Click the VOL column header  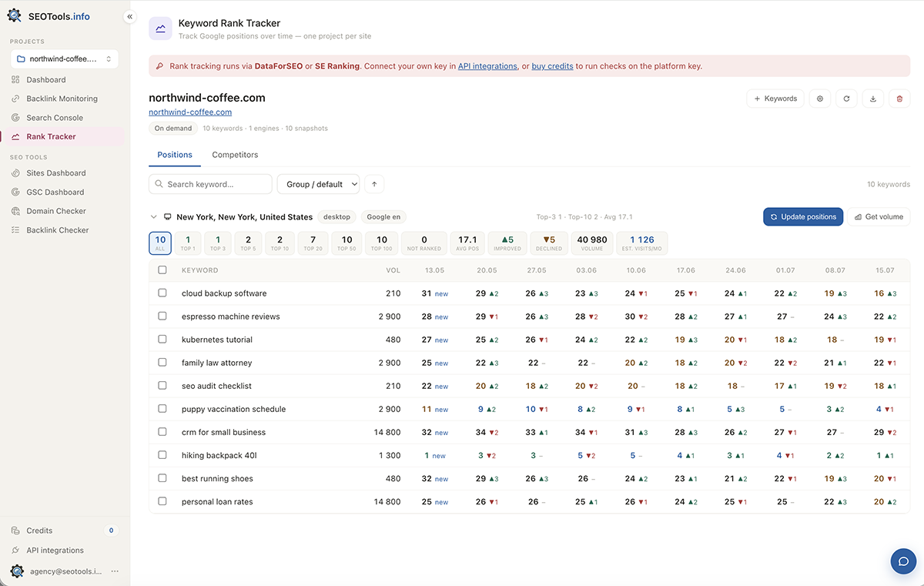[393, 270]
